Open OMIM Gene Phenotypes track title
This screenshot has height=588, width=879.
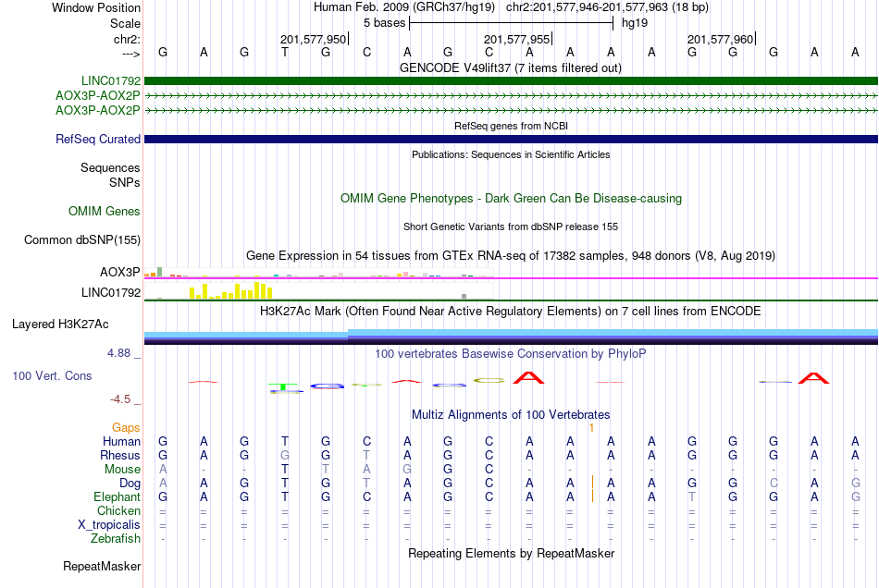click(x=511, y=198)
